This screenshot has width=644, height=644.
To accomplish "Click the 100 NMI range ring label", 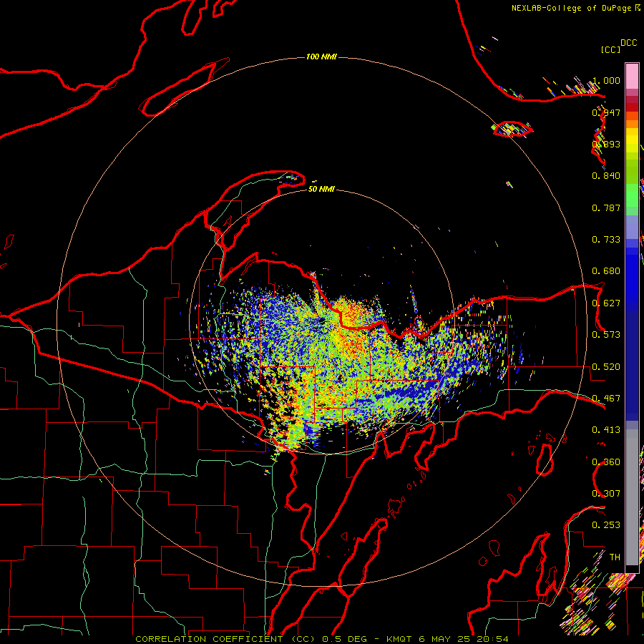I will 321,57.
